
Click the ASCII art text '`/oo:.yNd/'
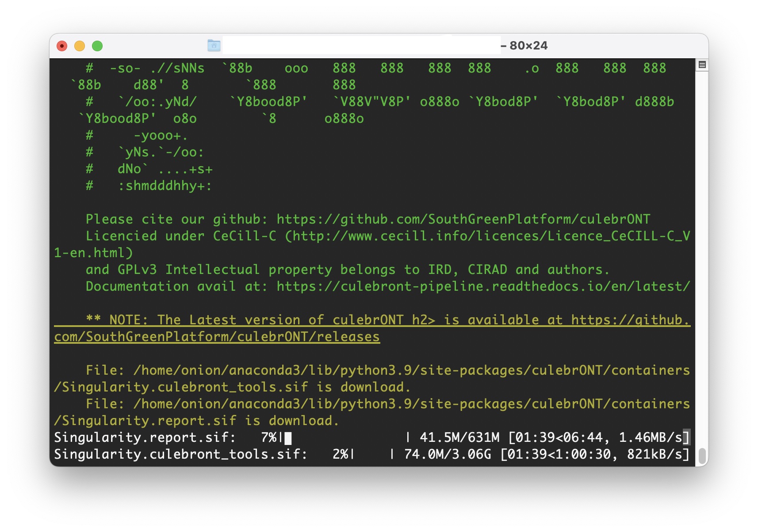pyautogui.click(x=157, y=102)
